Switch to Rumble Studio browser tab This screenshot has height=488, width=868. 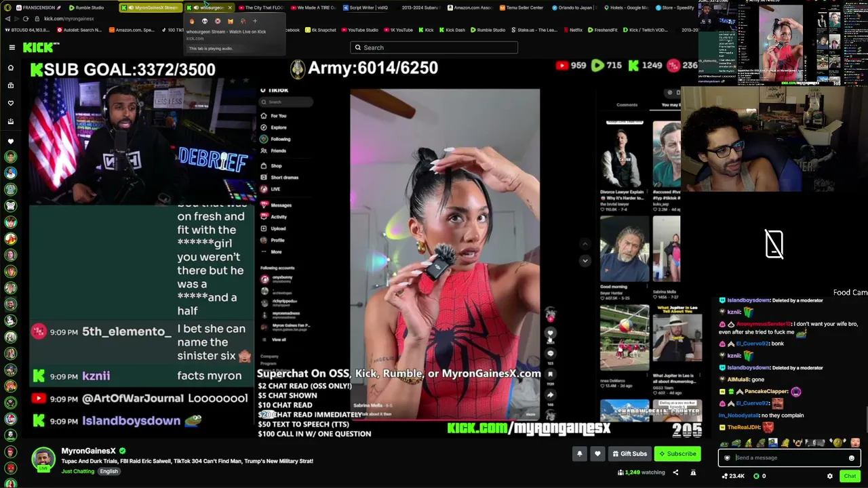tap(86, 7)
